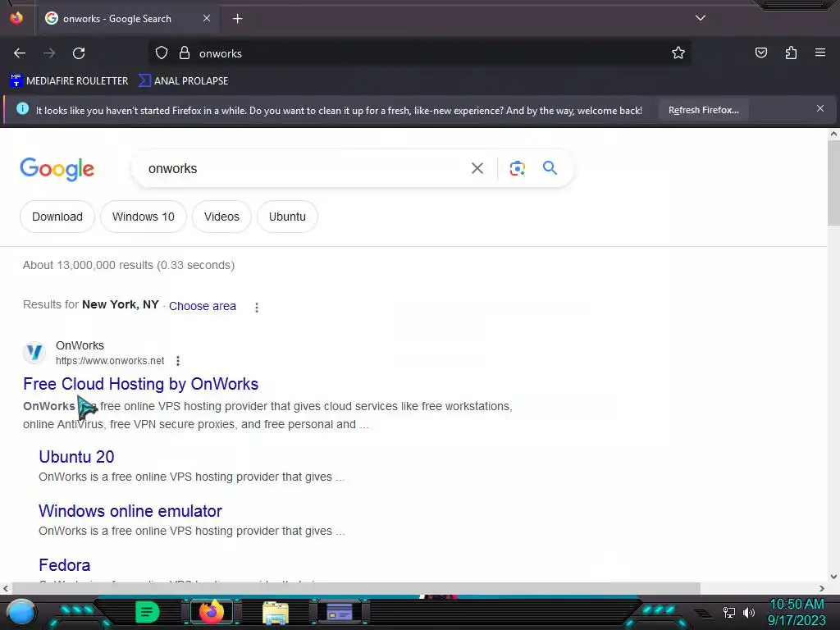Click the Firefox View icon at left of tab bar
The width and height of the screenshot is (840, 630).
click(x=16, y=18)
